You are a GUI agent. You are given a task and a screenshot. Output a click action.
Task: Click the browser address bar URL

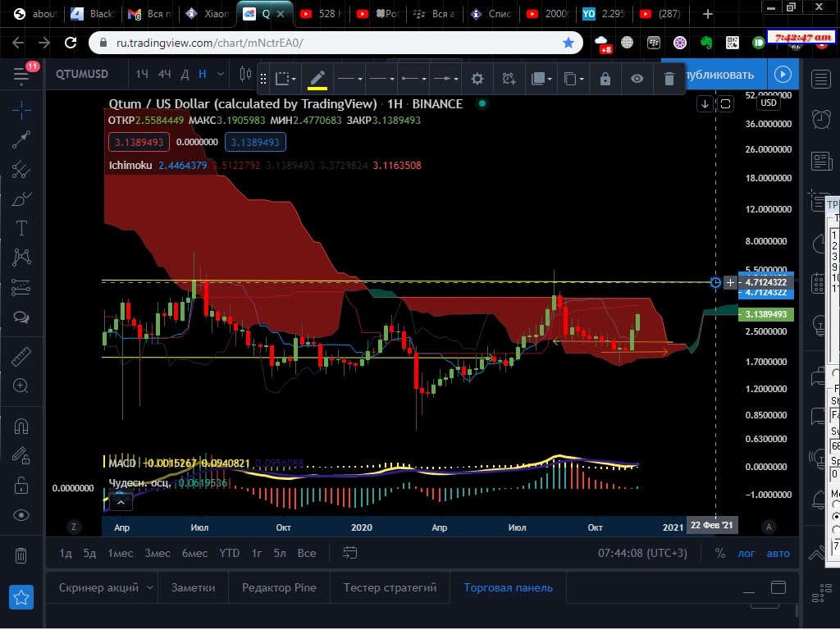tap(209, 43)
